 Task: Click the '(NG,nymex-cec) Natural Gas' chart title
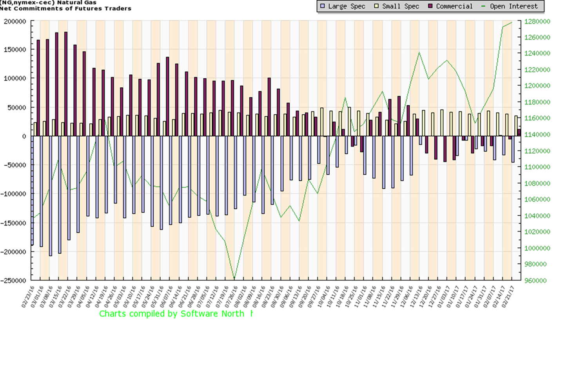[48, 2]
